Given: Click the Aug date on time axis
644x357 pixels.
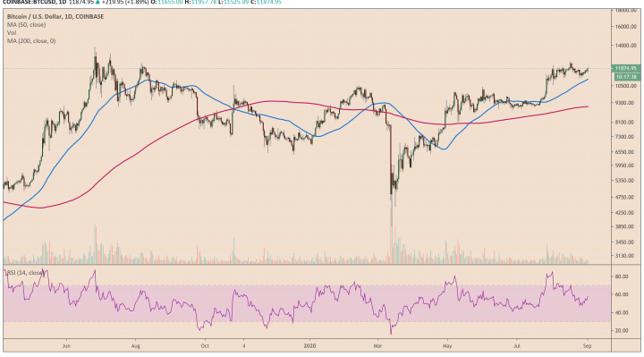Looking at the screenshot, I should pyautogui.click(x=136, y=346).
